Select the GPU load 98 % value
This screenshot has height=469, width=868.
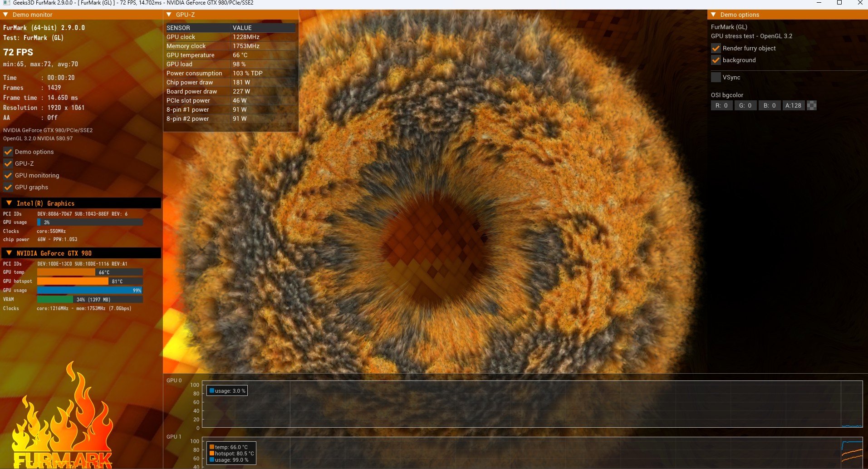click(x=239, y=64)
